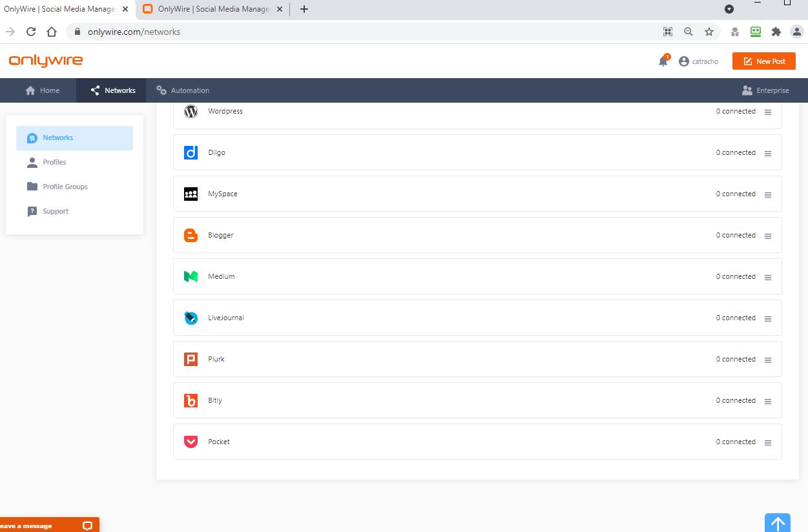
Task: Open the Enterprise link
Action: click(x=765, y=90)
